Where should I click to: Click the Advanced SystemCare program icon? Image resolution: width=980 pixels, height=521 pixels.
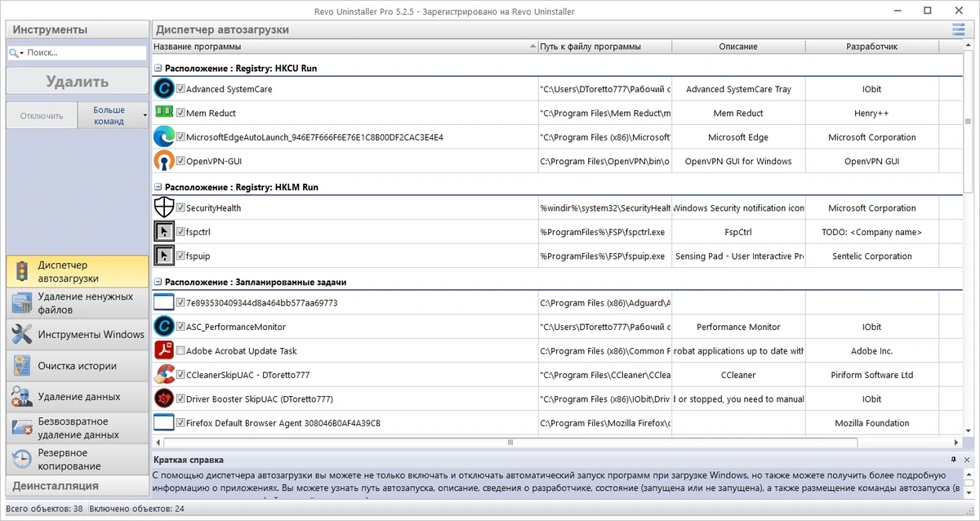pos(164,89)
